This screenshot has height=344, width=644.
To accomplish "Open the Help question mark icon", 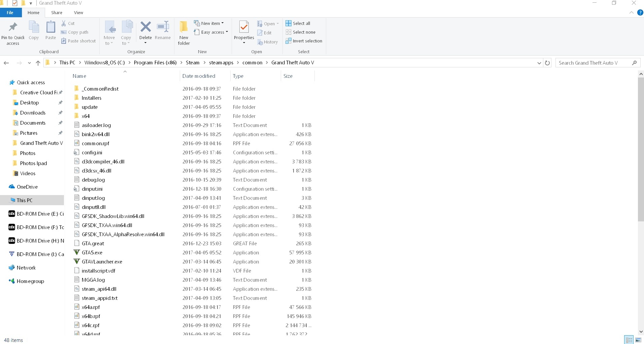I will [640, 12].
